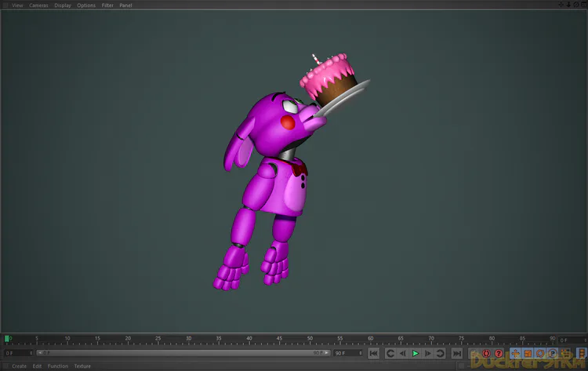Click the viewport rotate camera icon
This screenshot has height=371, width=588.
(576, 5)
